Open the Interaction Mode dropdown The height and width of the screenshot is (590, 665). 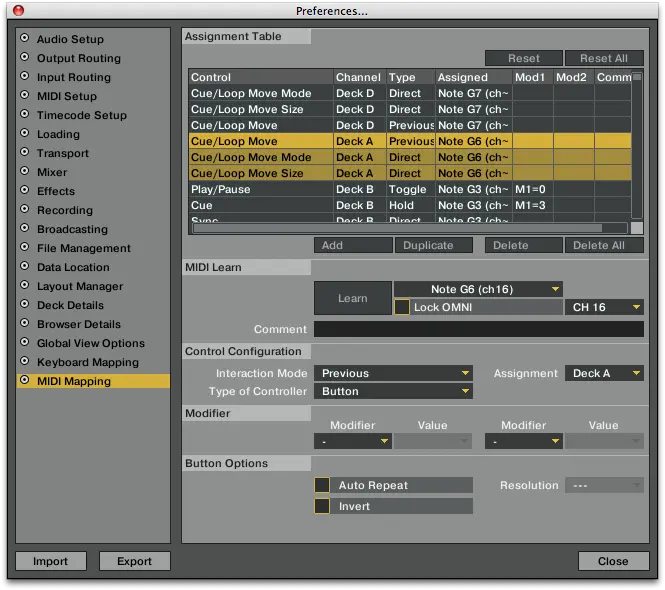[x=393, y=374]
